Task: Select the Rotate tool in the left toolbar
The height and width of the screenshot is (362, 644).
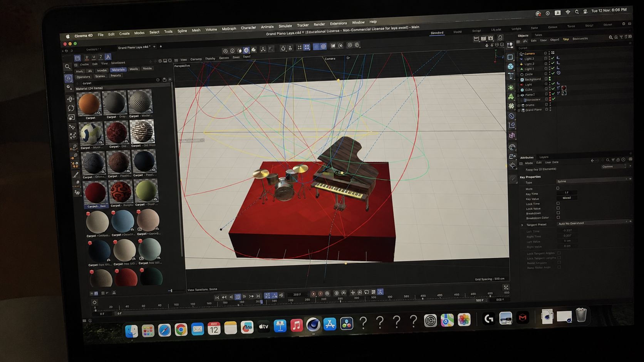Action: click(x=71, y=108)
